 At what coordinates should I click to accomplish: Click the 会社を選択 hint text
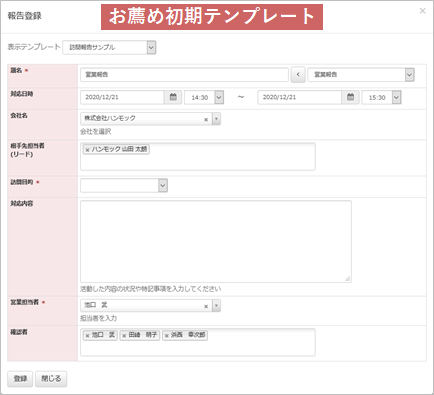[96, 132]
